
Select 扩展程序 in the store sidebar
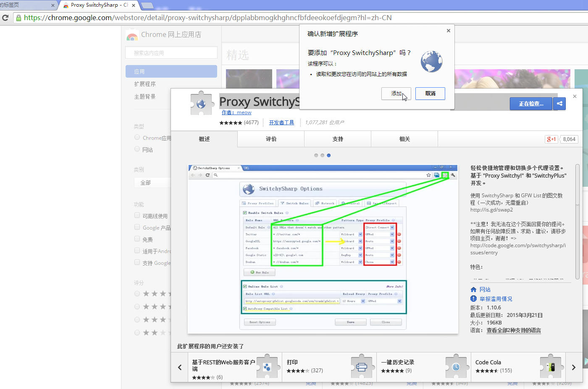coord(145,84)
